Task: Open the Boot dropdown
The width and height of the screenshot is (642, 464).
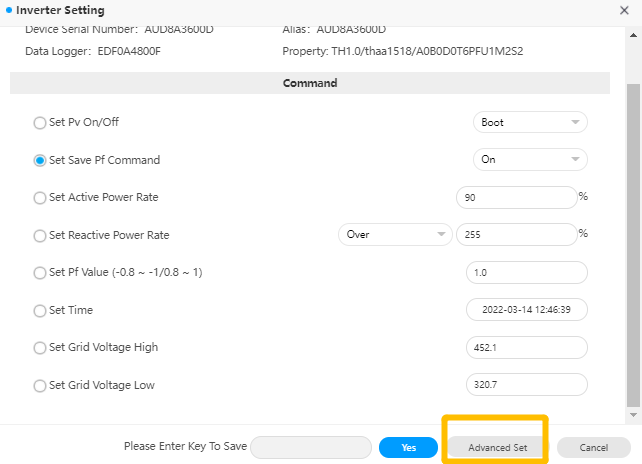Action: pyautogui.click(x=530, y=122)
